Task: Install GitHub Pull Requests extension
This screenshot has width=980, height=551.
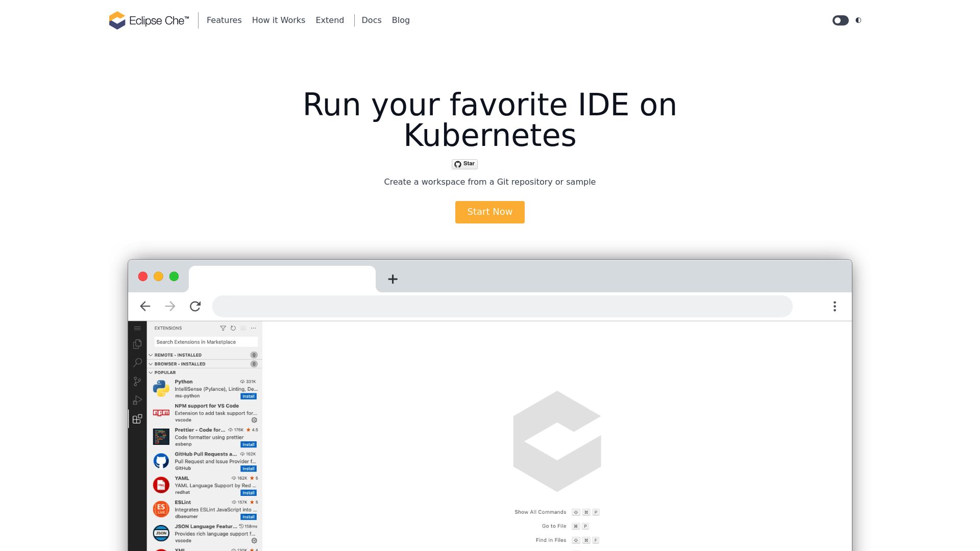Action: pos(249,469)
